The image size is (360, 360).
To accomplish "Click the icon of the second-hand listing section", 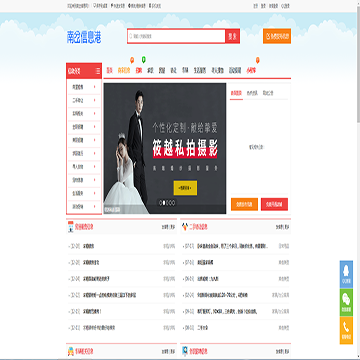I will pos(185,227).
